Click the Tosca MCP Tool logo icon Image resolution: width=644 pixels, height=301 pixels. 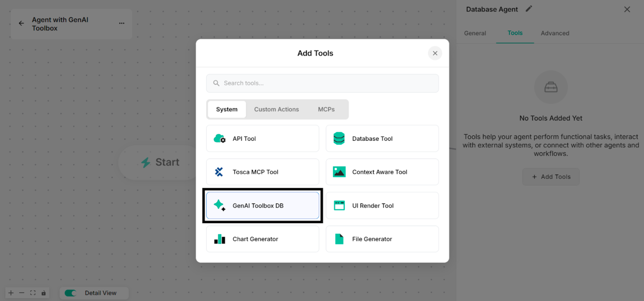pos(219,172)
